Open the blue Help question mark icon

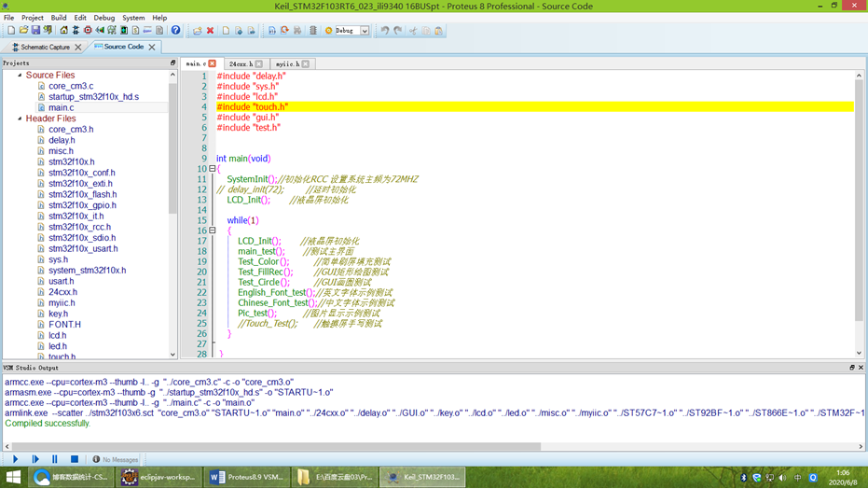tap(175, 31)
